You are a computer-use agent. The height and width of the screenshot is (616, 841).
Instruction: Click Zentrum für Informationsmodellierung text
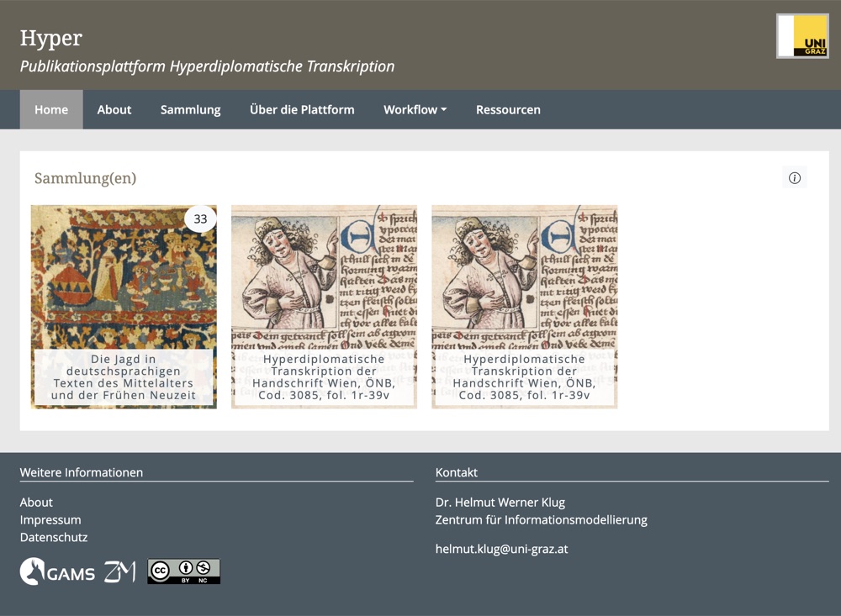click(541, 520)
